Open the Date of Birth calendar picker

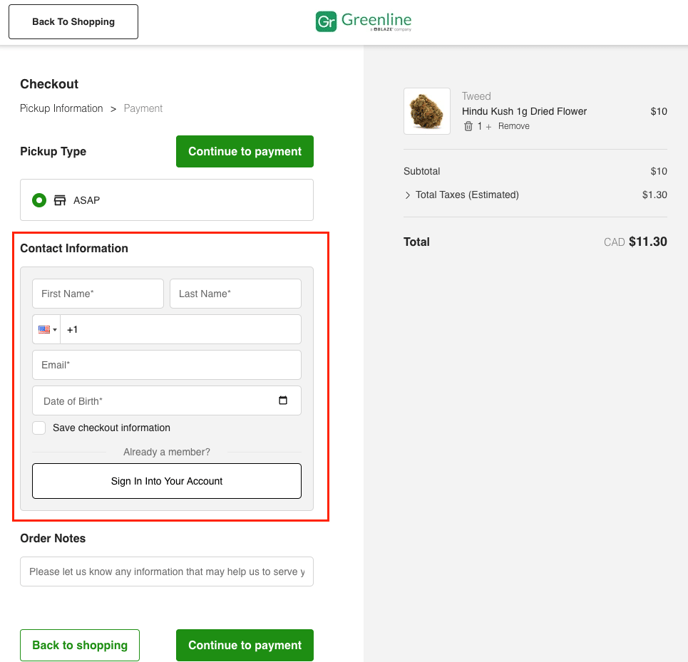tap(283, 401)
